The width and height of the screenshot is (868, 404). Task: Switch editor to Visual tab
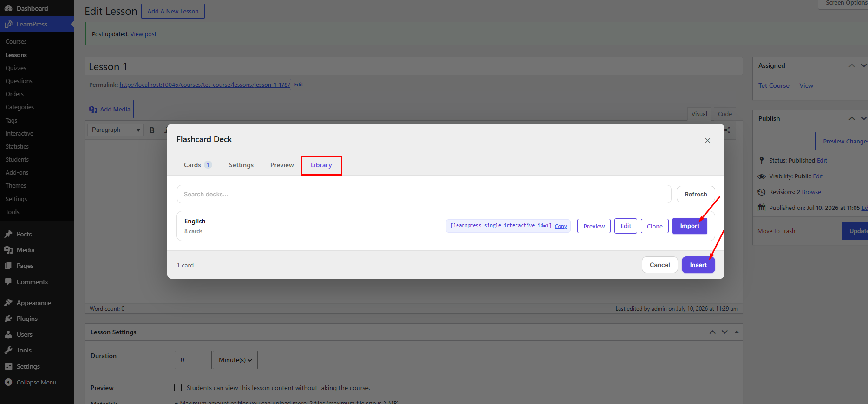699,114
